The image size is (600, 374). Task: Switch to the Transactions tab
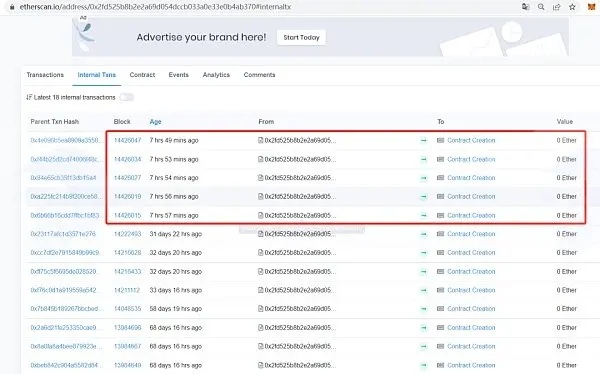tap(45, 75)
